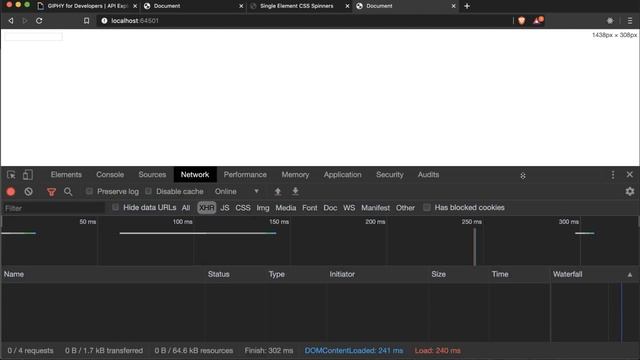The image size is (640, 360).
Task: Open the browser extensions icon
Action: [610, 20]
